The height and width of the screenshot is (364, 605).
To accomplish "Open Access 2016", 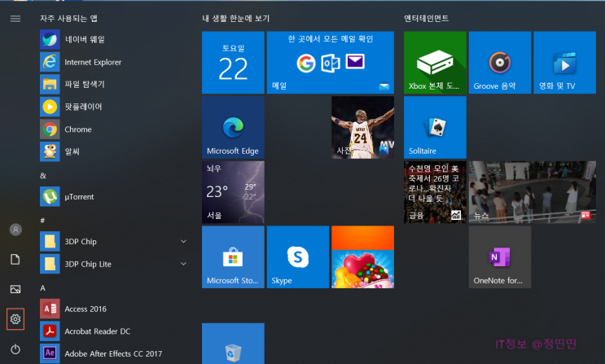I will point(114,309).
